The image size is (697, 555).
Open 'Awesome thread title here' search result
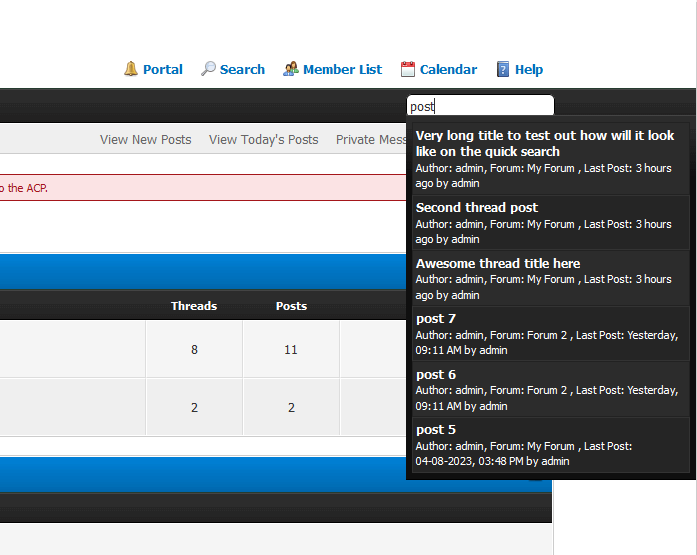coord(551,279)
